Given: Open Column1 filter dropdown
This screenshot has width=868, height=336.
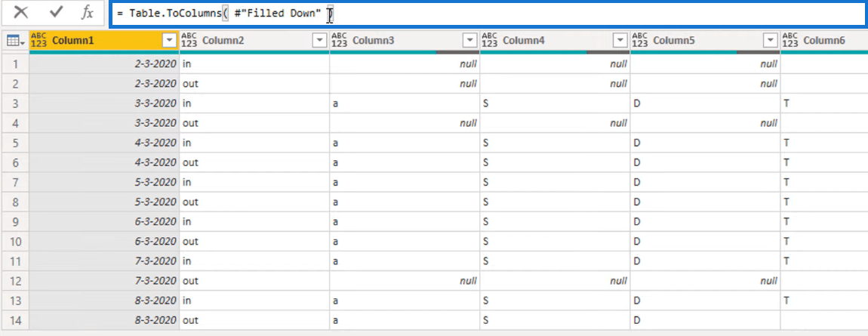Looking at the screenshot, I should point(169,41).
